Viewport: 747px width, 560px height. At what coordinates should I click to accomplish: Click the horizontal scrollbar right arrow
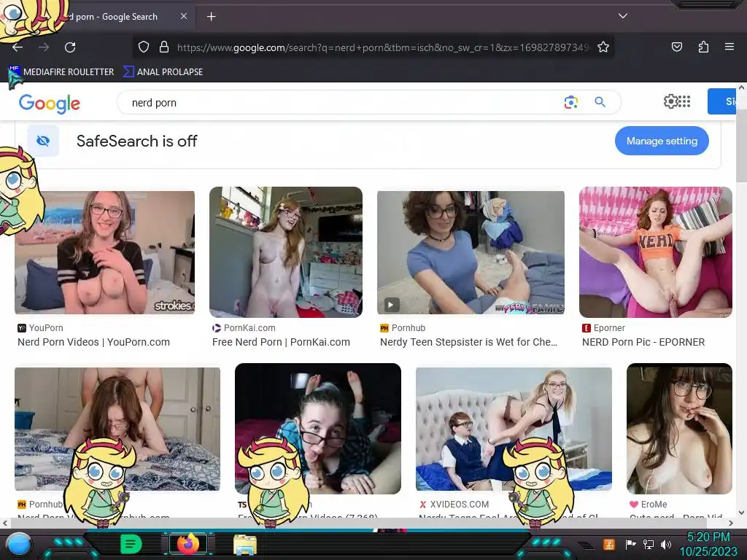click(x=731, y=523)
